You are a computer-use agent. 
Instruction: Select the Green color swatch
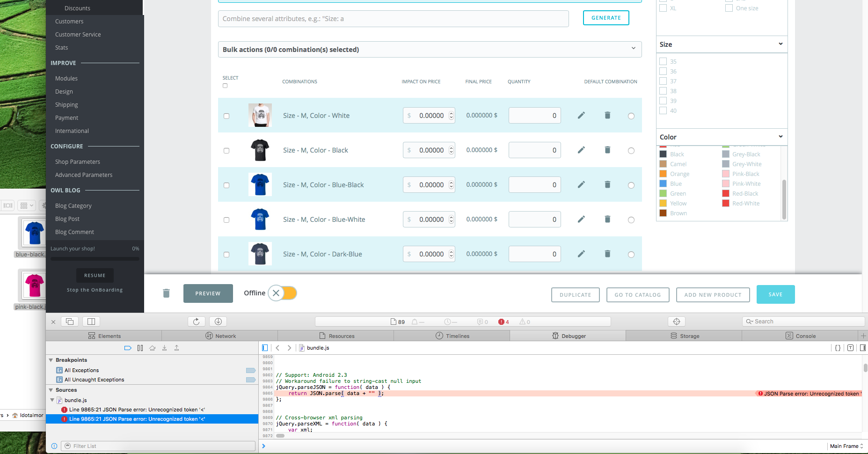point(663,193)
